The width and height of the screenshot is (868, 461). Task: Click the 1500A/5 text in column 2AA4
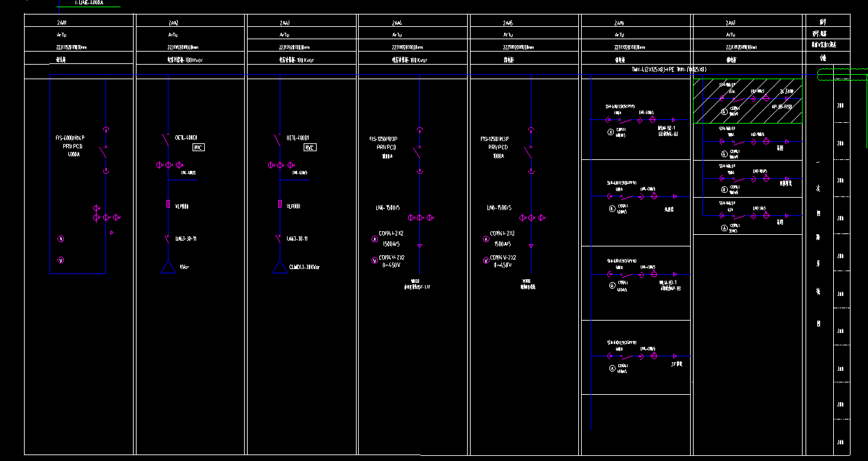(391, 244)
